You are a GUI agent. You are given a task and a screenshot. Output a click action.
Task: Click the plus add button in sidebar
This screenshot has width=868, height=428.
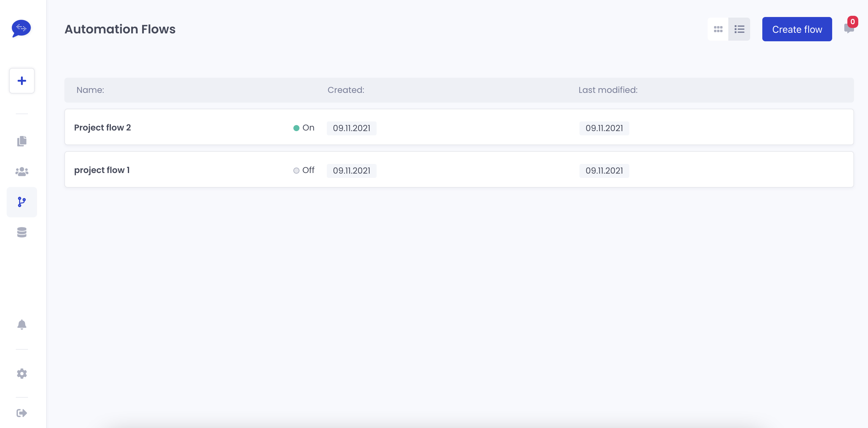point(22,81)
